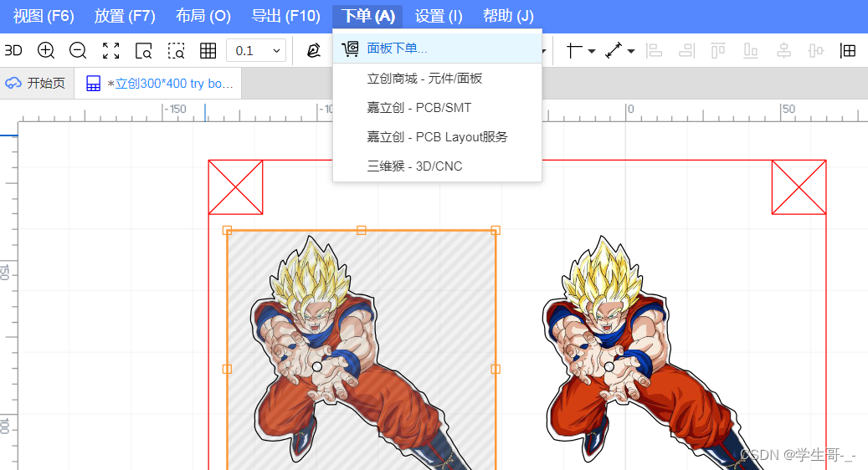Click the panel file icon on document tab
Screen dimensions: 868x470
pyautogui.click(x=94, y=84)
